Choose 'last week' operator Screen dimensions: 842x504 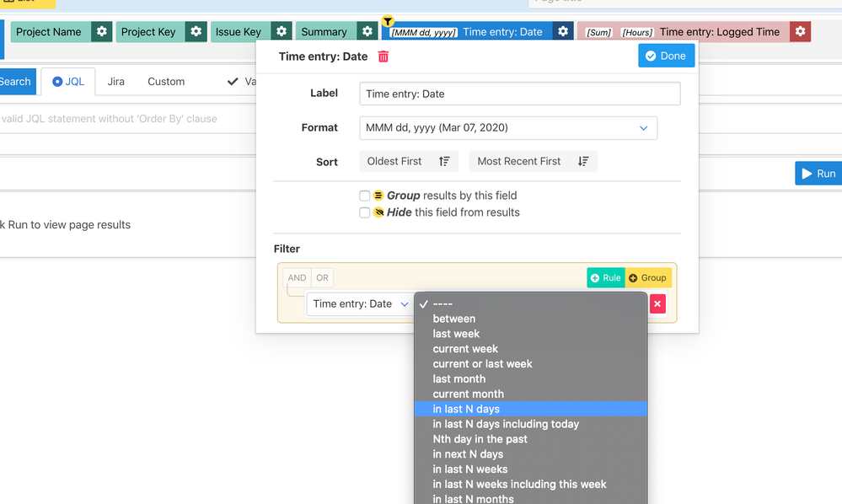point(530,334)
